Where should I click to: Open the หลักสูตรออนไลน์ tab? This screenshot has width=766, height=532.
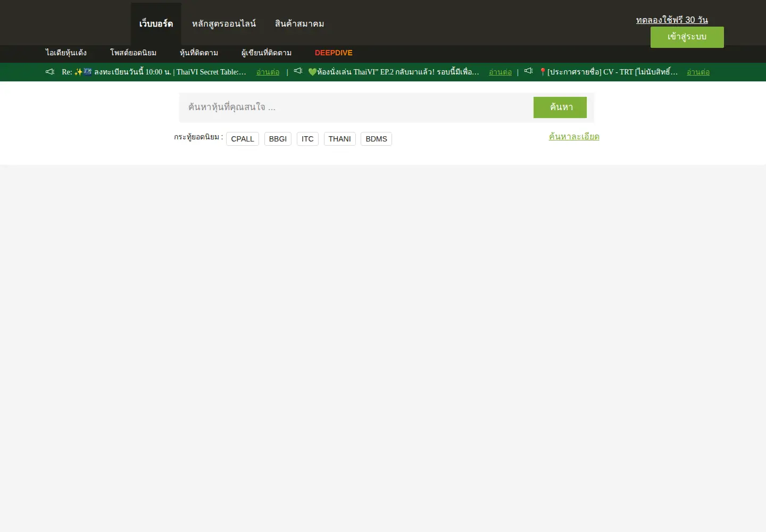[224, 24]
